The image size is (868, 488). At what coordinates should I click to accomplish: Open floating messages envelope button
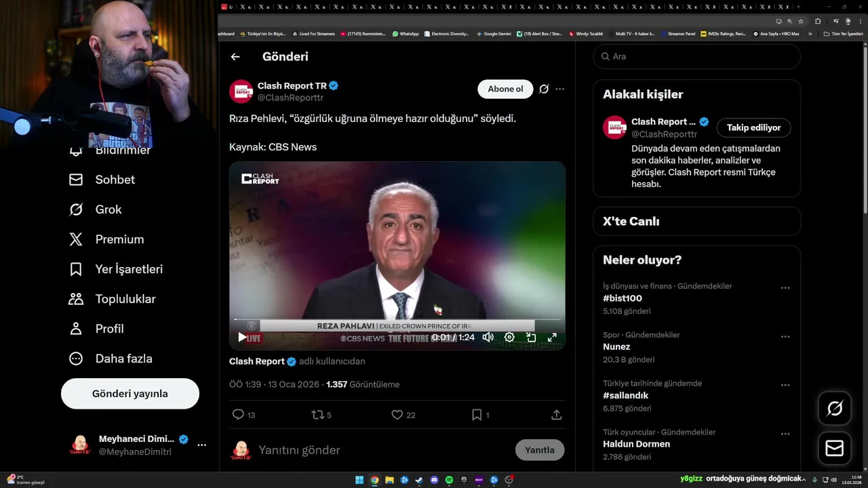[835, 449]
